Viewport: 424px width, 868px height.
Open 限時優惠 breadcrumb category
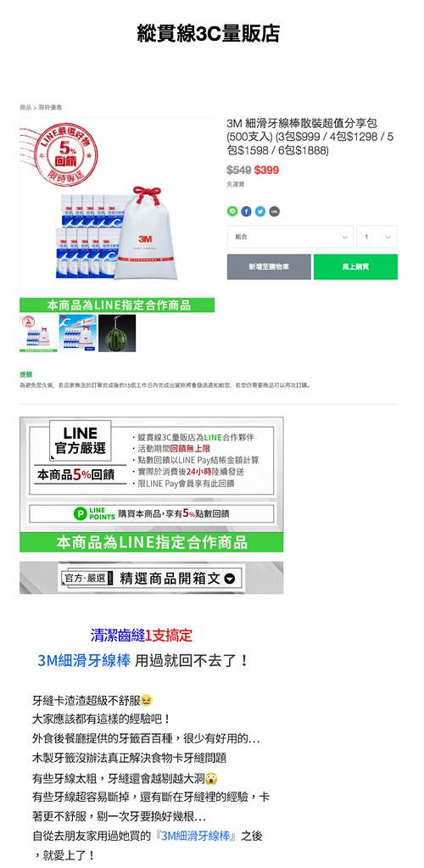[x=50, y=108]
